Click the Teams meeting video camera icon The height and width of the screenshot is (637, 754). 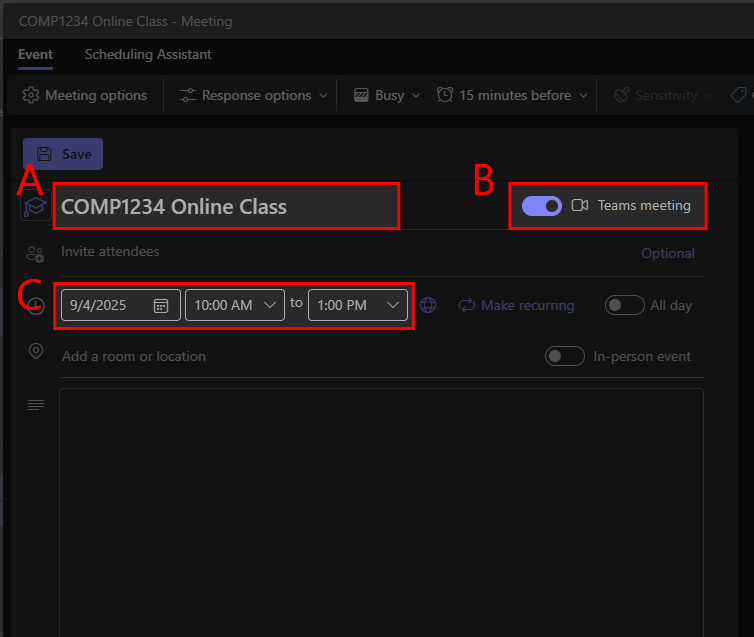pos(580,205)
